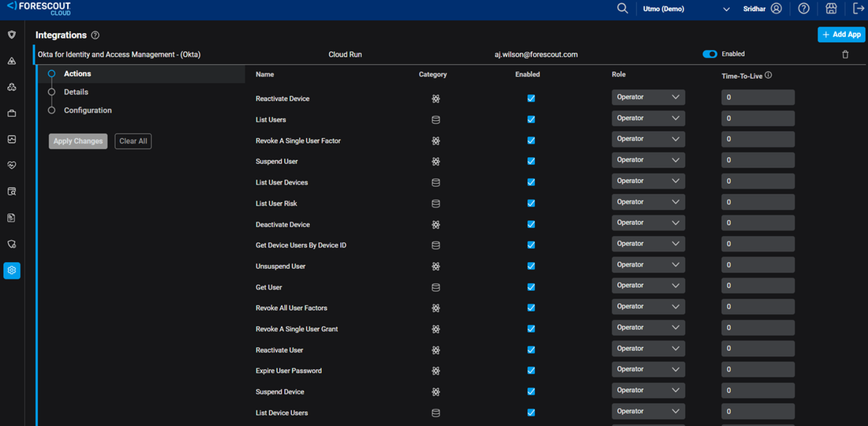The height and width of the screenshot is (426, 868).
Task: Open the briefcase icon in left sidebar
Action: (x=12, y=114)
